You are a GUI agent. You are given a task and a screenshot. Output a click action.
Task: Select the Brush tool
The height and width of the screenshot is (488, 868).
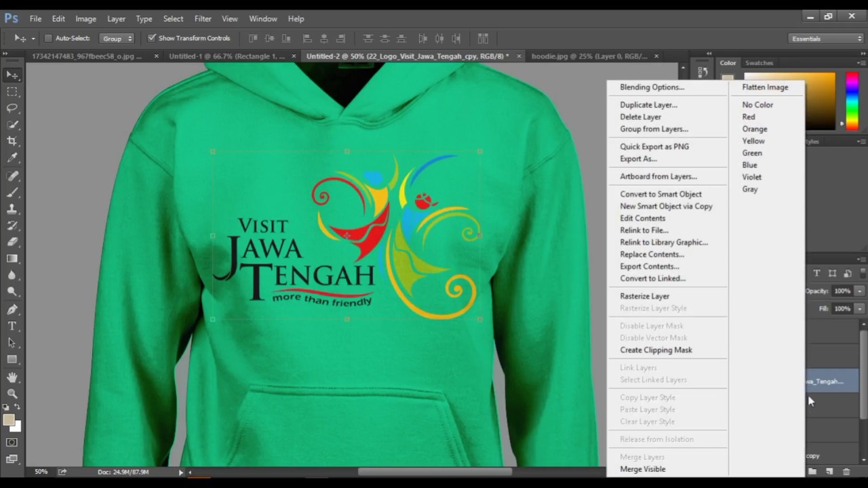[12, 192]
